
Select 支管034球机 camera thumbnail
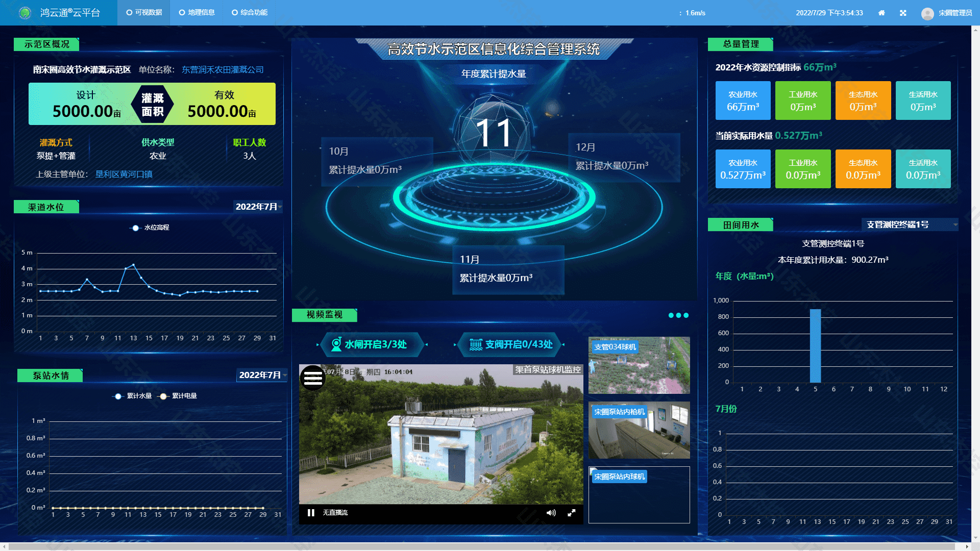pos(639,365)
